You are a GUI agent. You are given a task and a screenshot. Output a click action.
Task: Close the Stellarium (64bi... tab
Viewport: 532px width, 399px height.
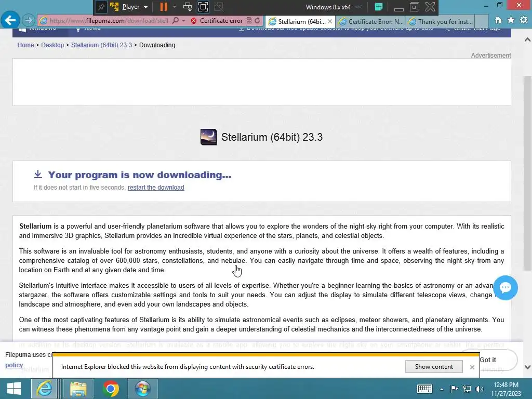coord(330,21)
